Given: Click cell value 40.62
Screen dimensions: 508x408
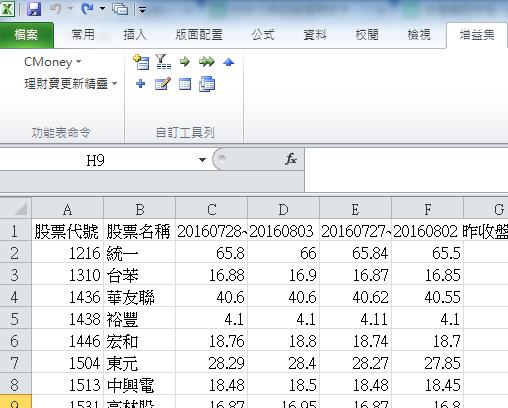Looking at the screenshot, I should (356, 297).
